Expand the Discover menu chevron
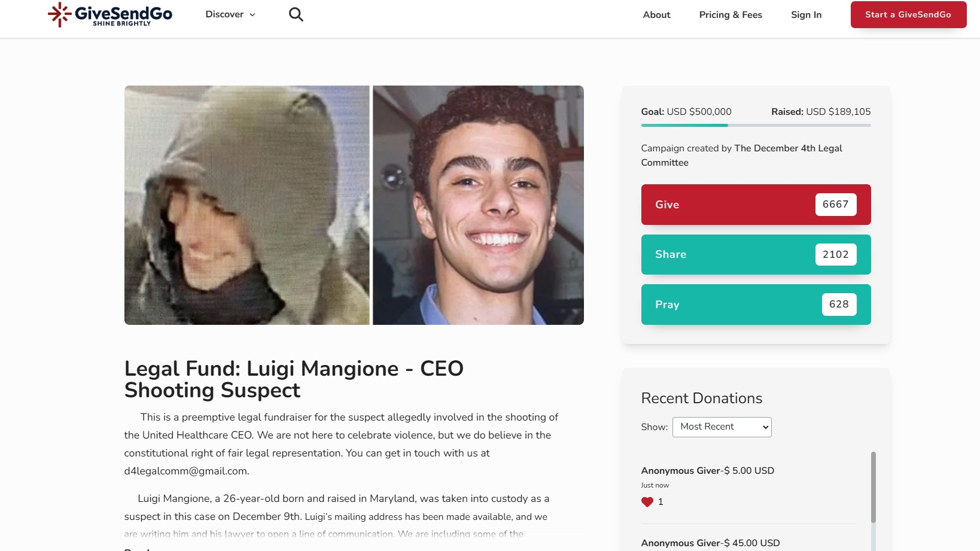This screenshot has height=551, width=980. pyautogui.click(x=252, y=15)
